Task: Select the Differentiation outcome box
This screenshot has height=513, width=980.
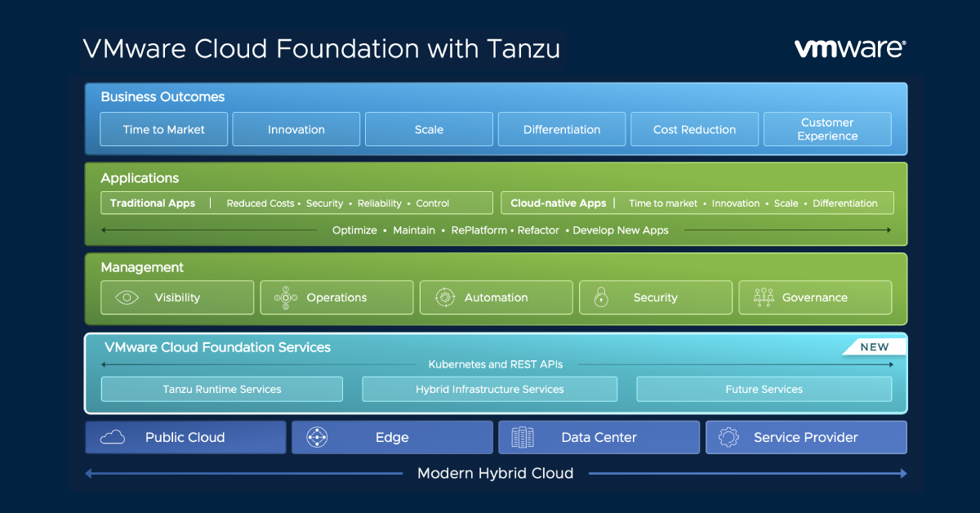Action: [x=562, y=129]
